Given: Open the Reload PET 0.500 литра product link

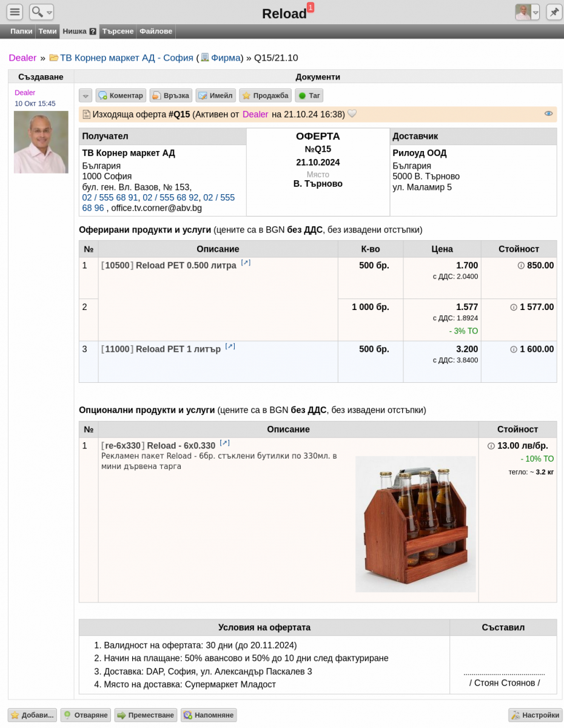Looking at the screenshot, I should point(186,266).
